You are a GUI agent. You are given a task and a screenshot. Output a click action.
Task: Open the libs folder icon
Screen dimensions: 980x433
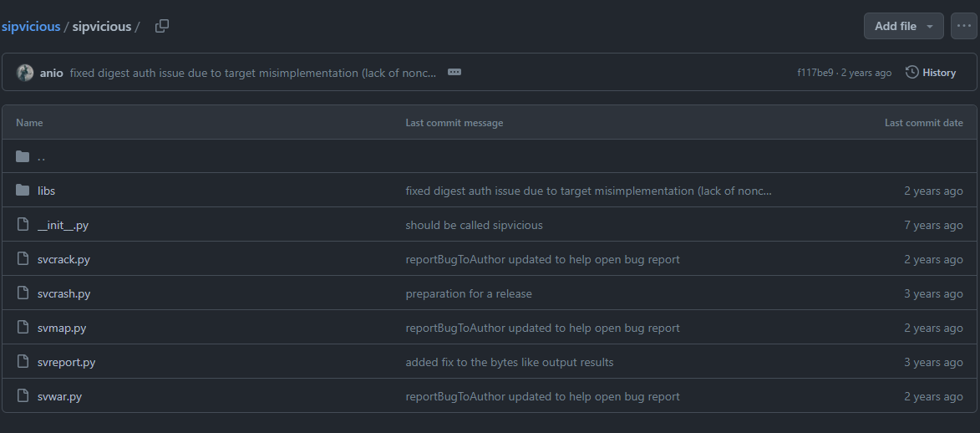(x=23, y=191)
